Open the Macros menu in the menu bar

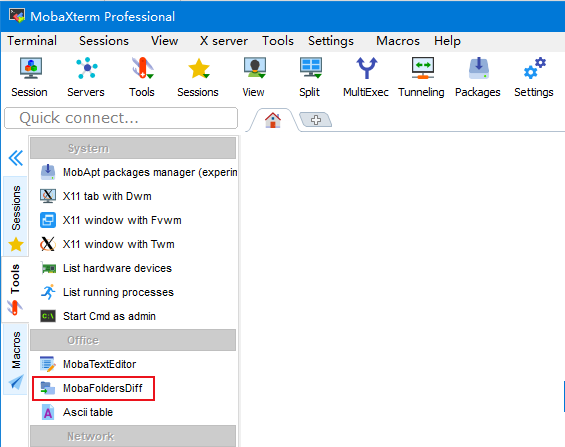tap(398, 41)
